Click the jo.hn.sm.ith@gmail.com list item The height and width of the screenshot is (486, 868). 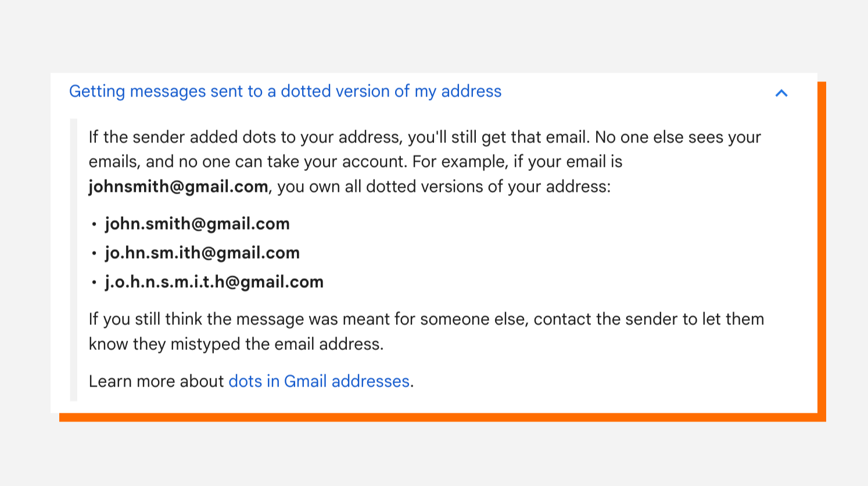click(202, 253)
